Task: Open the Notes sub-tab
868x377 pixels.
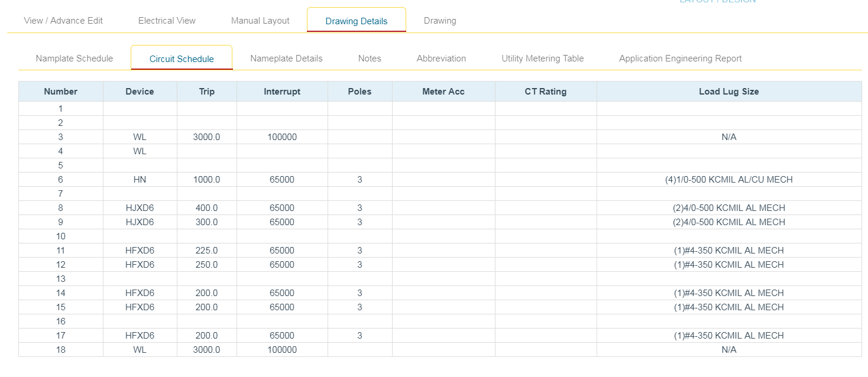Action: (x=369, y=58)
